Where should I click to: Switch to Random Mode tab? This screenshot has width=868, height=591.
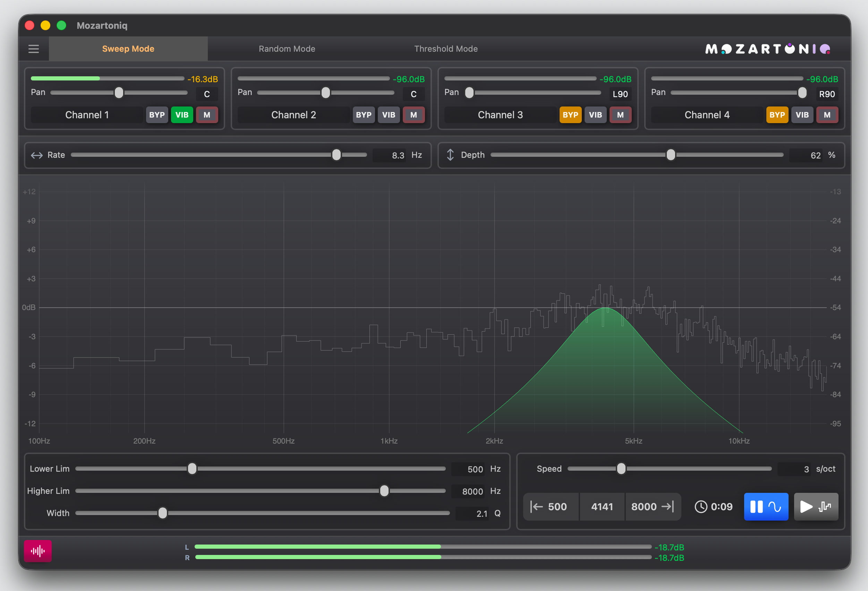(287, 49)
